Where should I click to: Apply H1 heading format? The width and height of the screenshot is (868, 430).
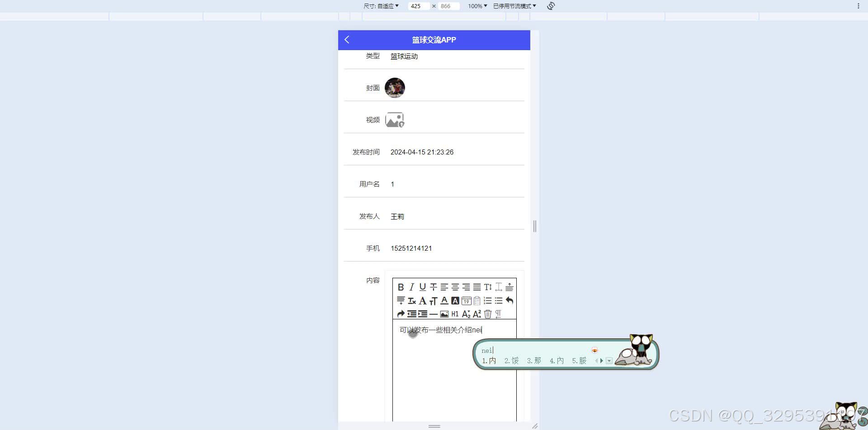[455, 314]
